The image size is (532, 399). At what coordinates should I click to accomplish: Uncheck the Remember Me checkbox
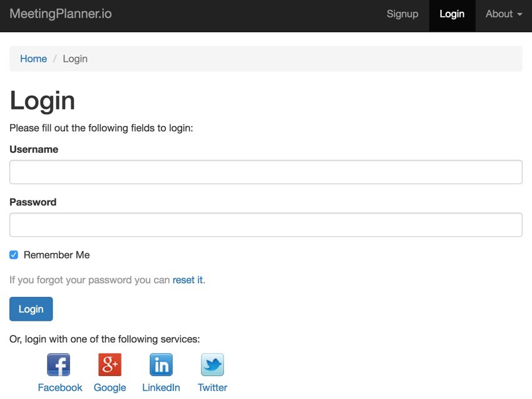click(14, 255)
